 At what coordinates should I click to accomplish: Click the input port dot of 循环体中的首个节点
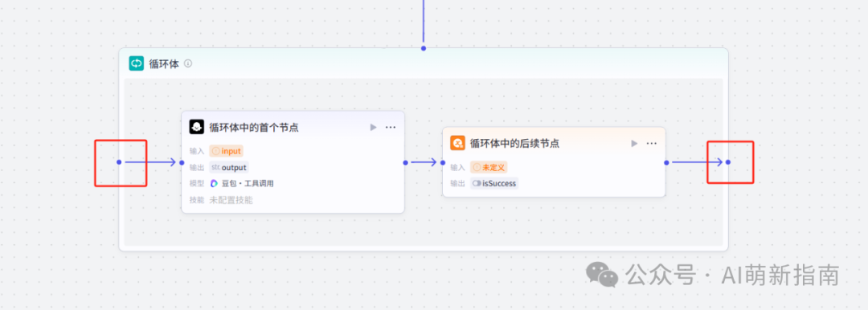[x=182, y=162]
